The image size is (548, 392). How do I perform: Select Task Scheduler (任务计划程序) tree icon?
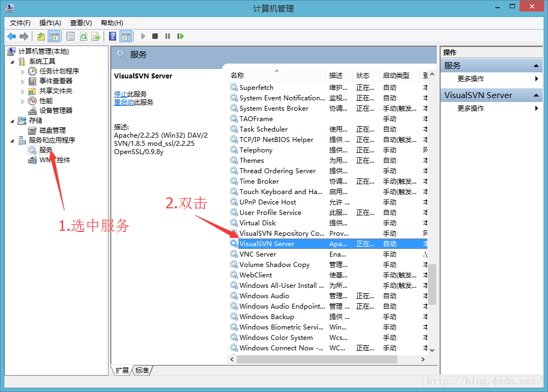32,71
